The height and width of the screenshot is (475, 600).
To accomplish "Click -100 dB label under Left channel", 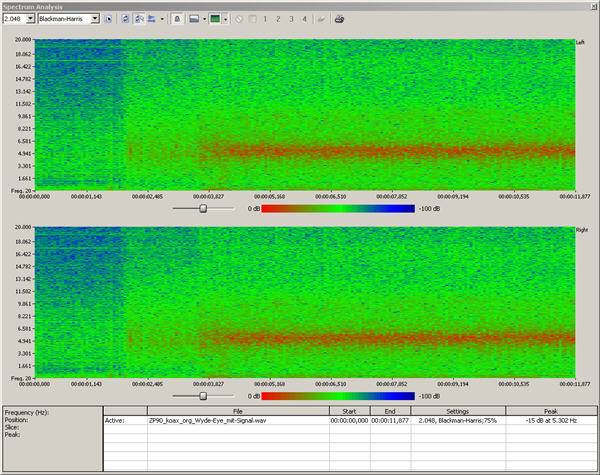I will (x=429, y=209).
